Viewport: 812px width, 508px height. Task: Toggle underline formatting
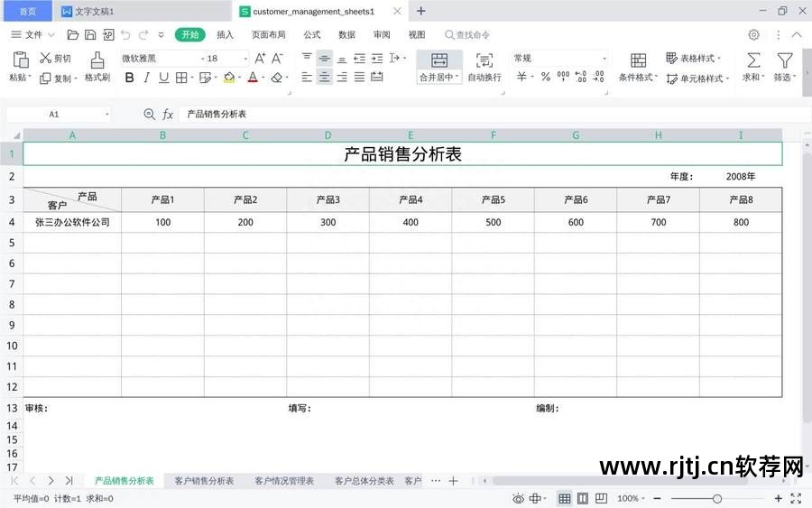point(163,78)
